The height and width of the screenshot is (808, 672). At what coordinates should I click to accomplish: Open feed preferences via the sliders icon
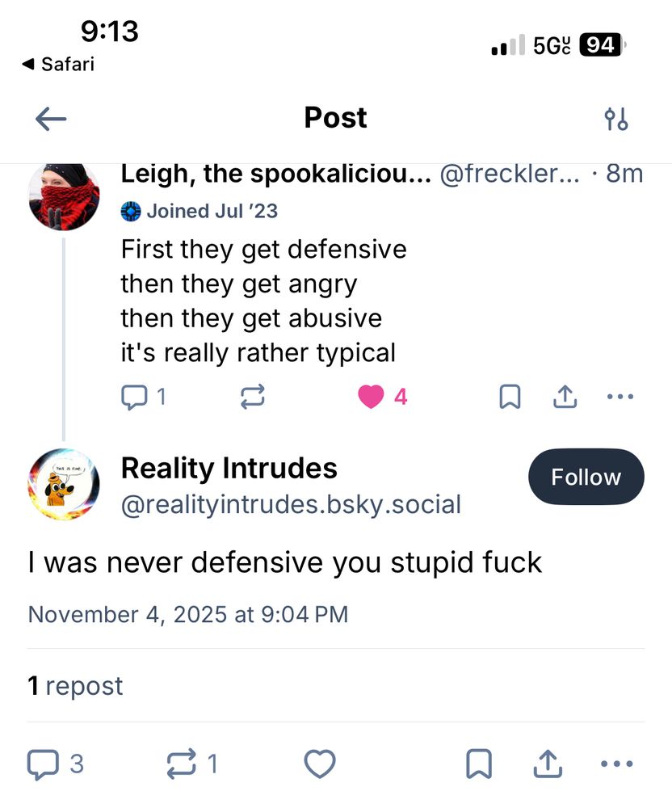[617, 118]
